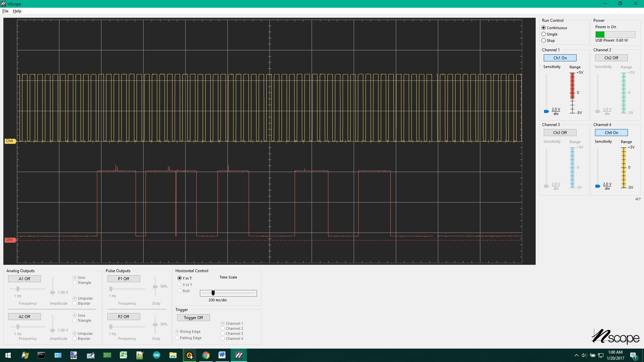644x362 pixels.
Task: Select Triangle waveform for output A1
Action: point(74,283)
